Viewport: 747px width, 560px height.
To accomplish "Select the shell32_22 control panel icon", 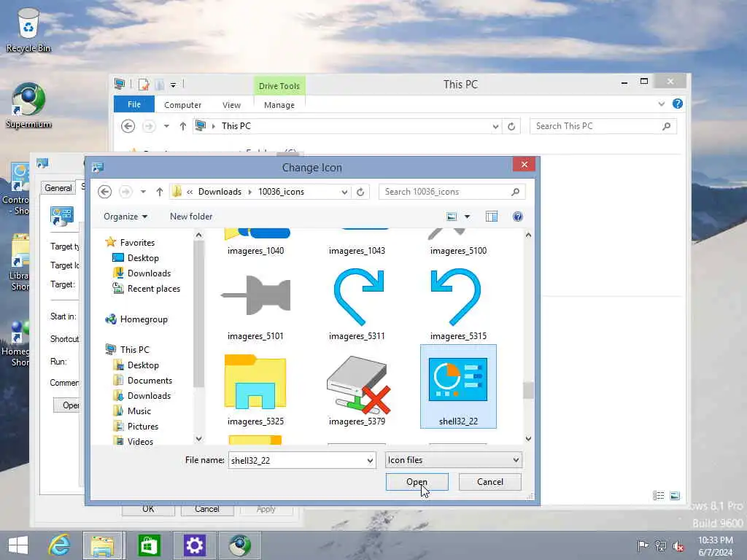I will [x=458, y=379].
